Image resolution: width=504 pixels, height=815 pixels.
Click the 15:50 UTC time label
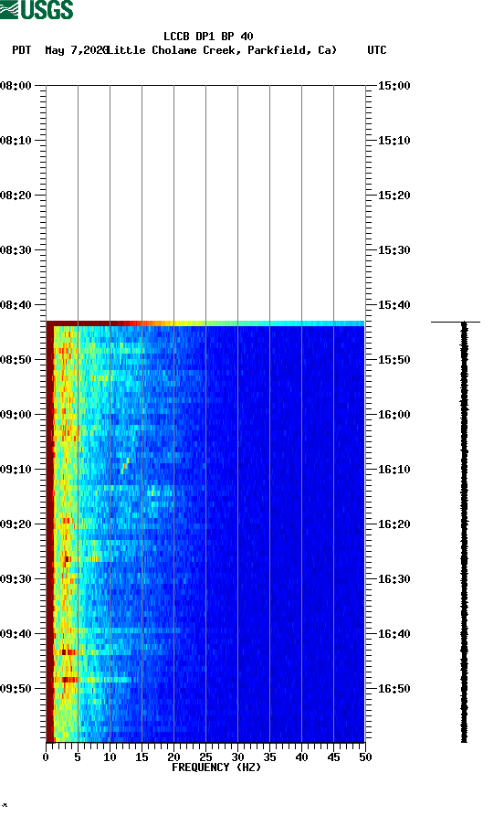coord(394,360)
